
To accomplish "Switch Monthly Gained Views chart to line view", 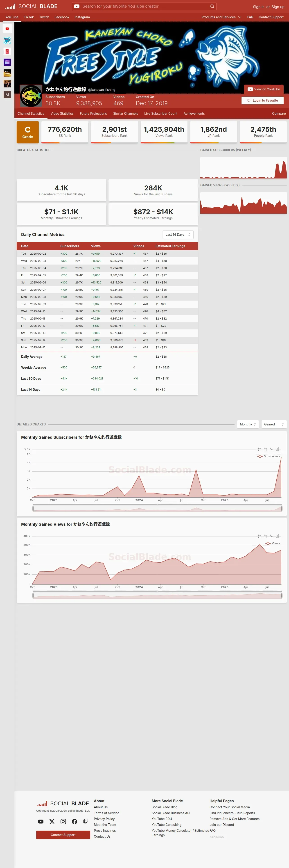I will (x=271, y=536).
